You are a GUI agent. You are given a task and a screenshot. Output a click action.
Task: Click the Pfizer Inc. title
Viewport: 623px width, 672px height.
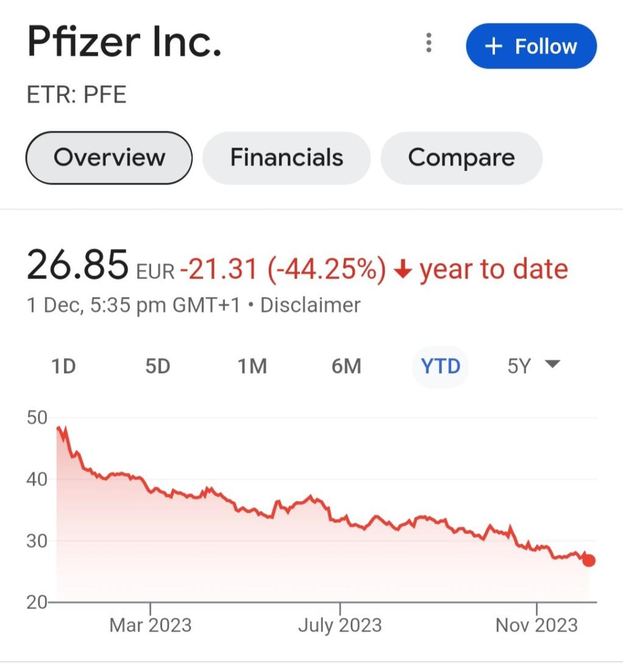point(124,42)
